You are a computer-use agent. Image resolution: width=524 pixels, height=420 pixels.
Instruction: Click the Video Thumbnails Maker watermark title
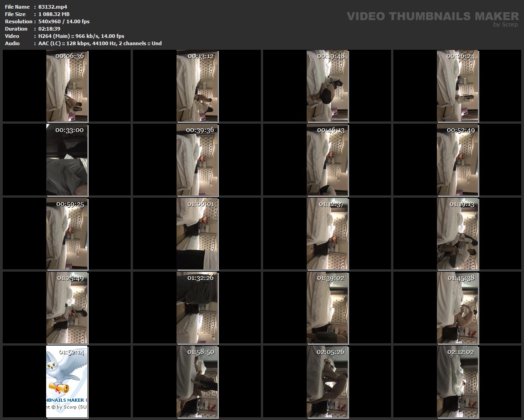[433, 16]
